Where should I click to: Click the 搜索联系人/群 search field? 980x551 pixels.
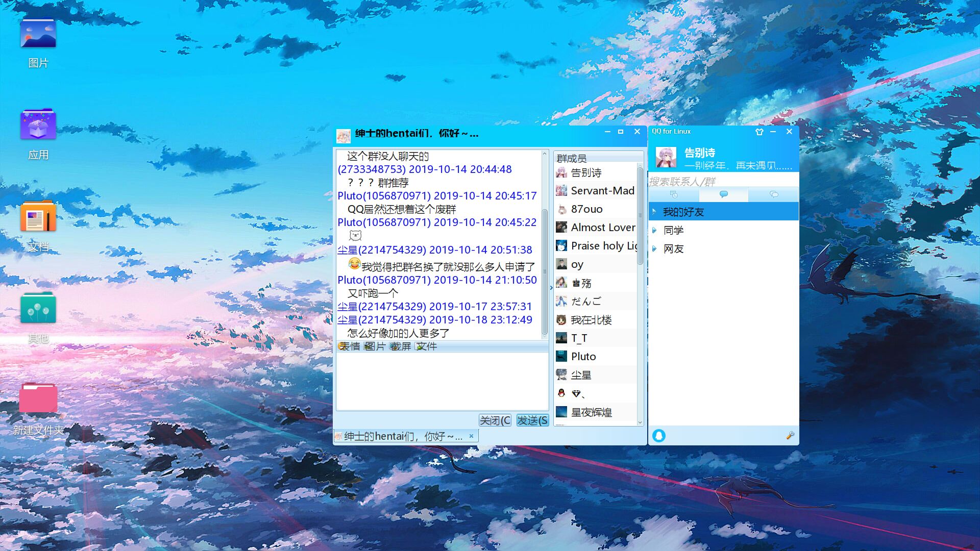[723, 181]
